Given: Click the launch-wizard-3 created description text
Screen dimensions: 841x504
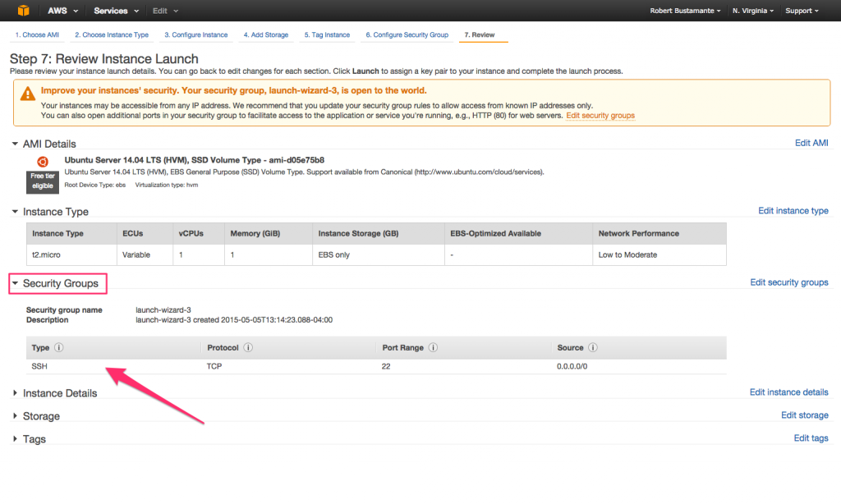Looking at the screenshot, I should (234, 319).
